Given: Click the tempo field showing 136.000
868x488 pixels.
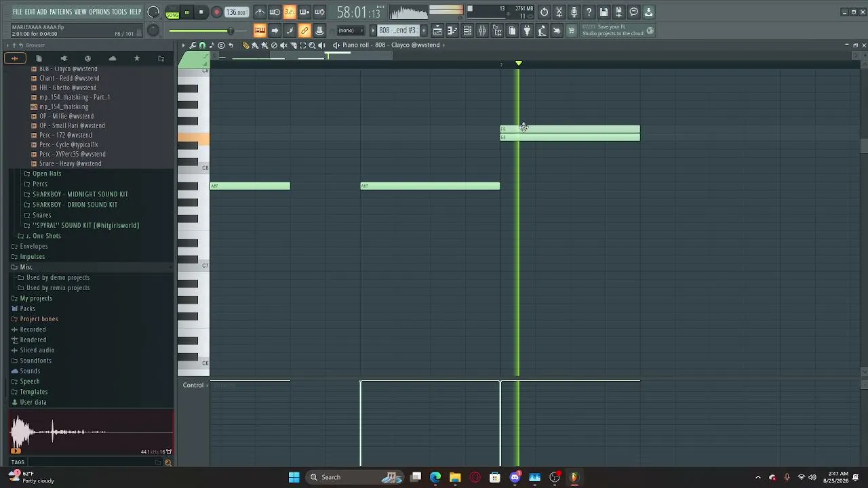Looking at the screenshot, I should pyautogui.click(x=236, y=12).
